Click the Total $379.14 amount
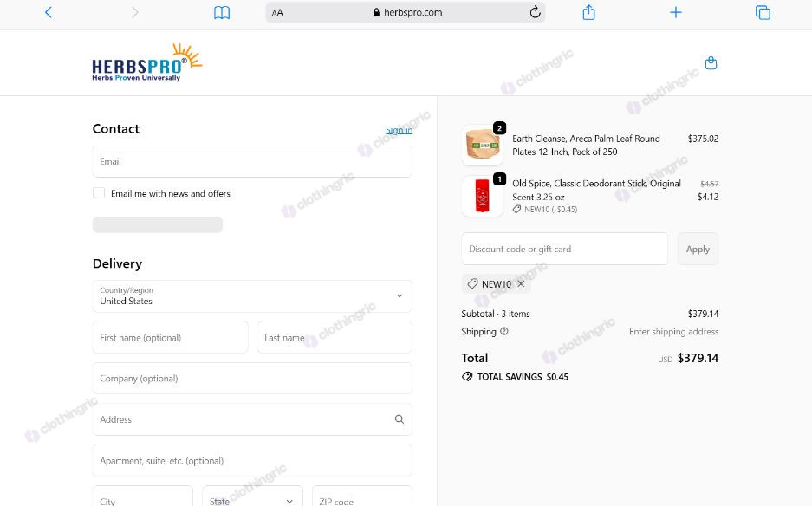 coord(698,359)
